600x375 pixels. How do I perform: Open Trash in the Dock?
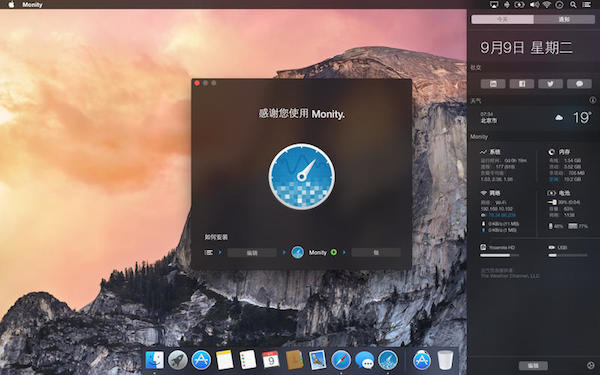[445, 360]
